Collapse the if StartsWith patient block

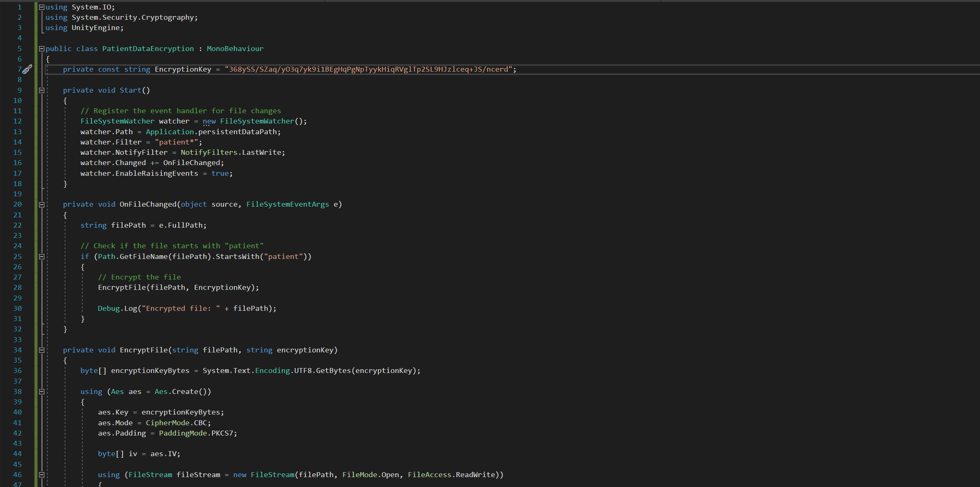pyautogui.click(x=42, y=256)
